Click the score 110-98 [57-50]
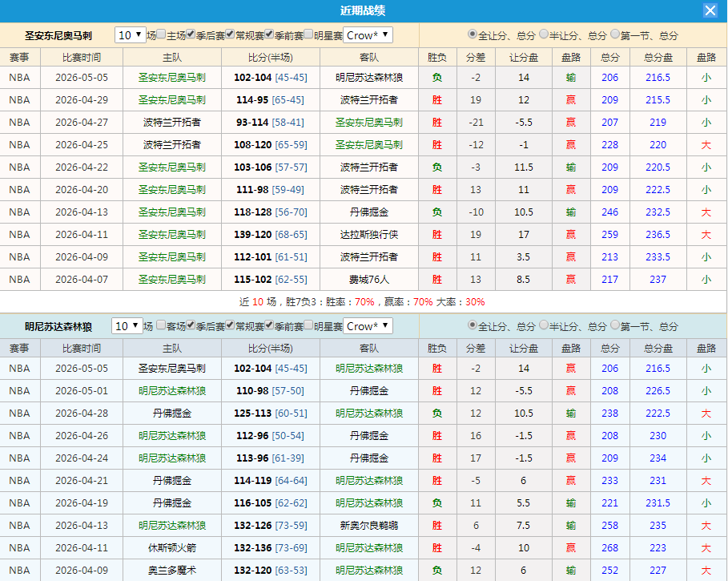This screenshot has height=581, width=728. pos(270,390)
